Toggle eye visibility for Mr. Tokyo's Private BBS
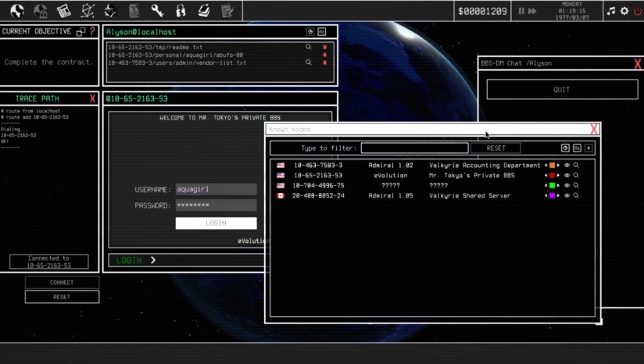644x364 pixels. 567,176
